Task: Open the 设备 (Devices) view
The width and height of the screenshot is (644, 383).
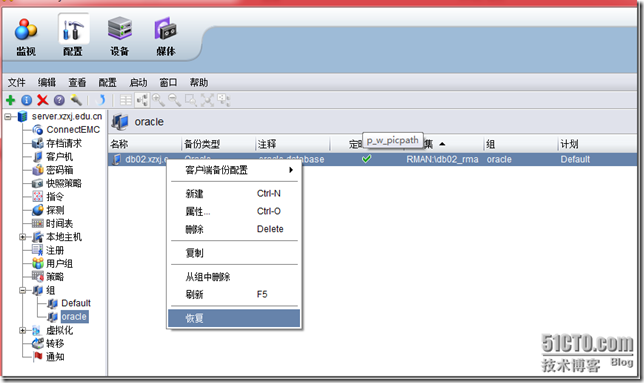Action: [120, 37]
